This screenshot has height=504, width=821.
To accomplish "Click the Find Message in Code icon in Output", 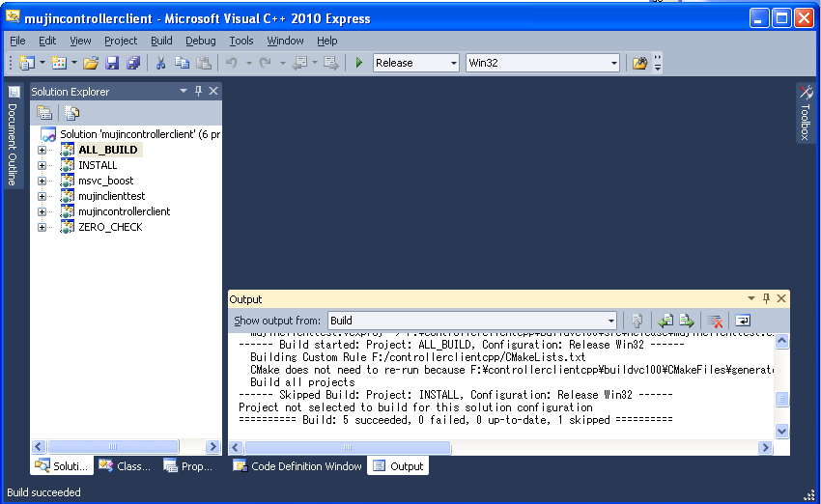I will click(x=637, y=321).
